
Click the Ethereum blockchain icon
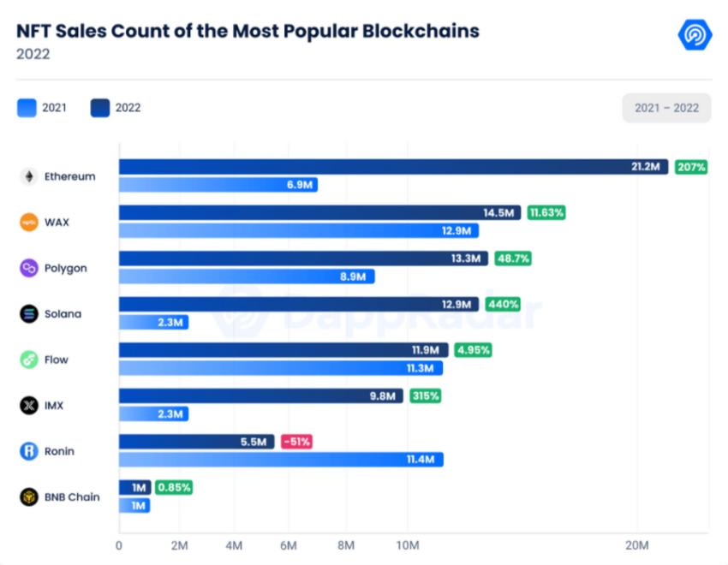click(x=29, y=176)
